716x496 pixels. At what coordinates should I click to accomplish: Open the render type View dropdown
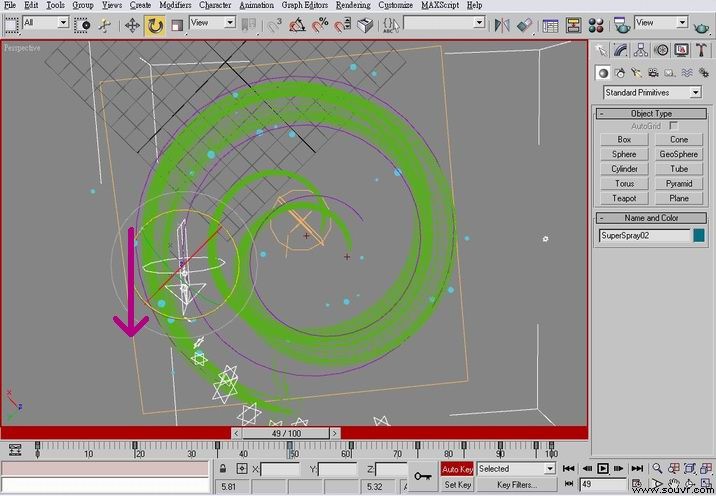[661, 22]
